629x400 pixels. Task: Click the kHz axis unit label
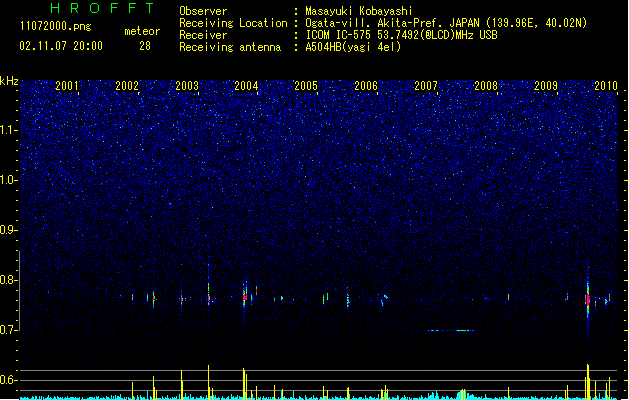click(x=9, y=81)
